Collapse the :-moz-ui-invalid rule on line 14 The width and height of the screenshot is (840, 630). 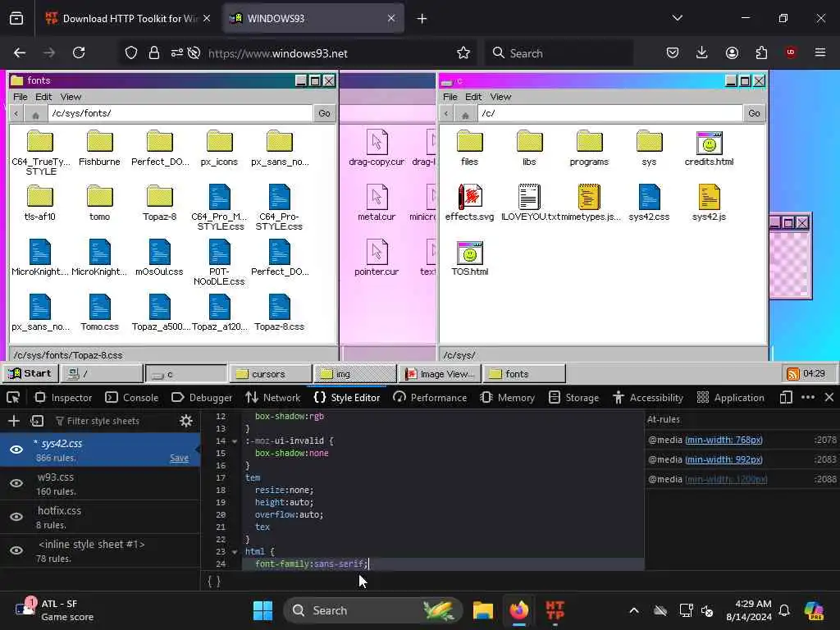point(235,441)
